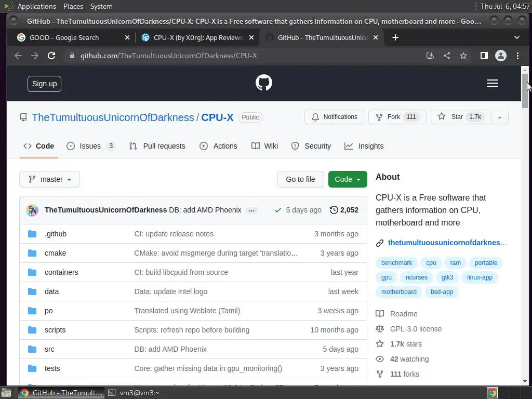Open TheTumultuousUnicornOfDarkness owner link

[113, 117]
